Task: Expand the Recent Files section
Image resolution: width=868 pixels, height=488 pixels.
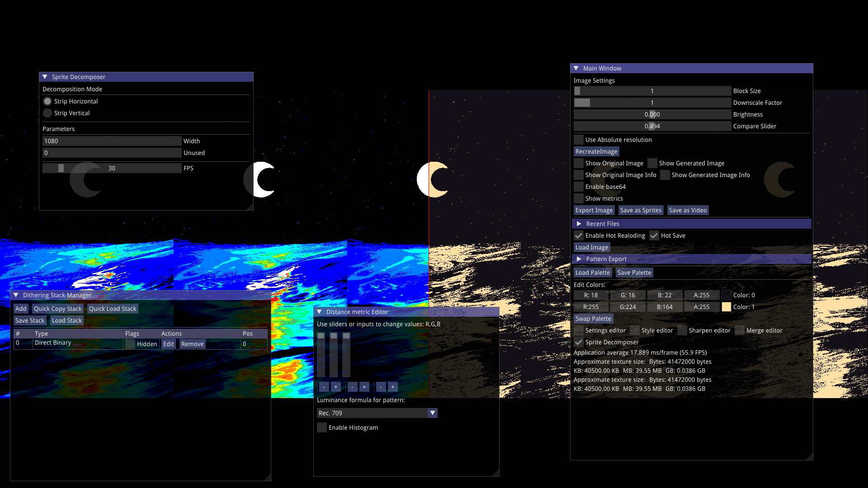Action: [x=579, y=224]
